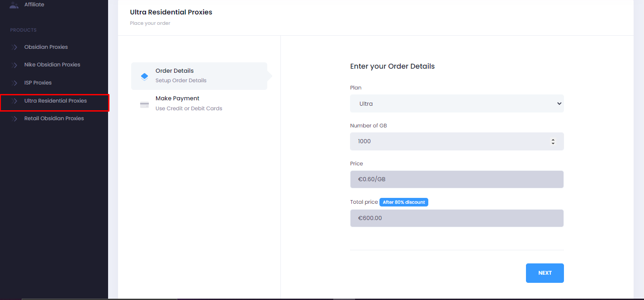
Task: Click the chevron icon beside Obsidian Proxies
Action: pyautogui.click(x=14, y=47)
